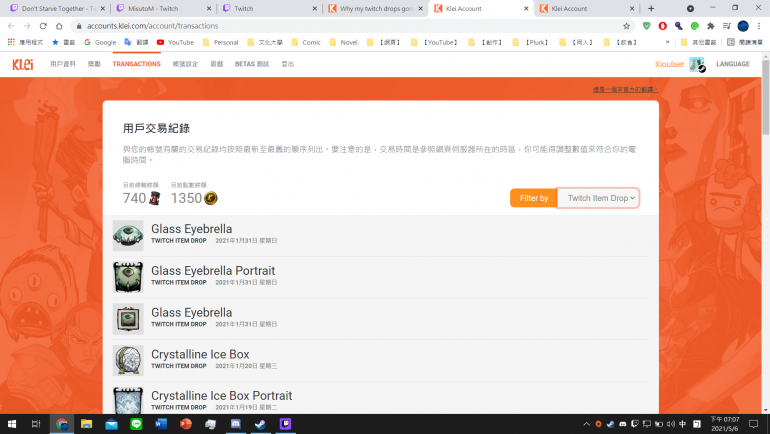Open the Apps shortcut in bookmarks bar

click(x=26, y=42)
